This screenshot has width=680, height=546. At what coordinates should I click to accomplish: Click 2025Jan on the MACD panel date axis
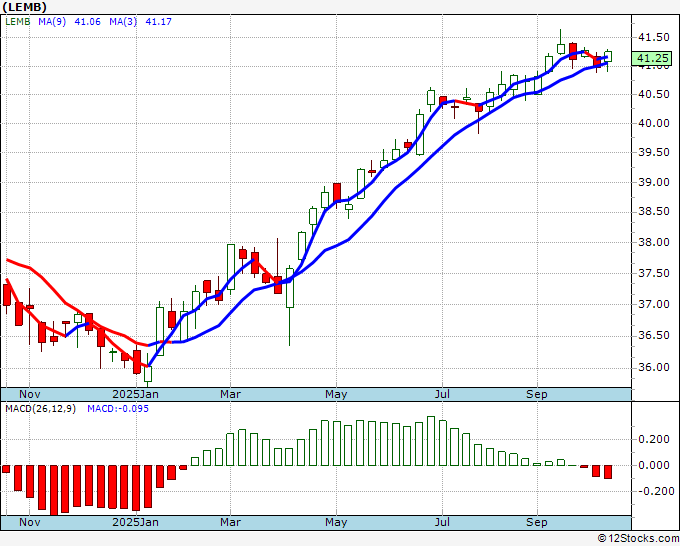pyautogui.click(x=135, y=522)
